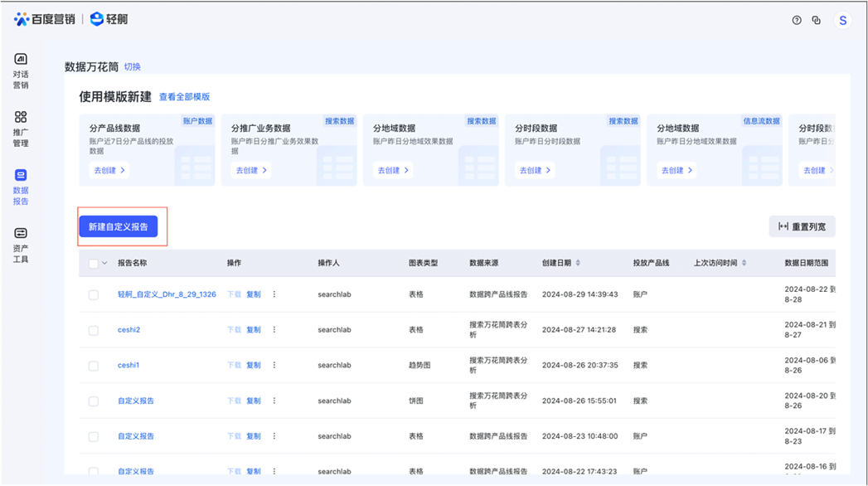This screenshot has width=868, height=486.
Task: Expand the dropdown arrow beside select-all checkbox
Action: click(x=104, y=264)
